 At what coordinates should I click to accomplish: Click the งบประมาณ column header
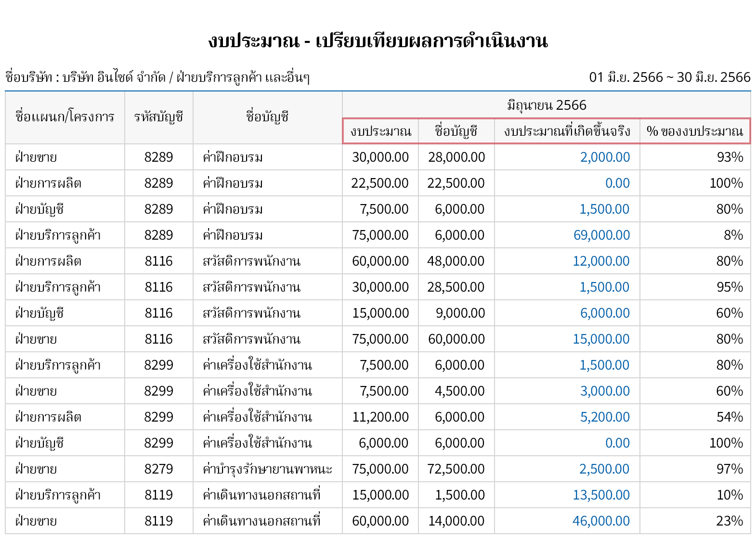380,131
